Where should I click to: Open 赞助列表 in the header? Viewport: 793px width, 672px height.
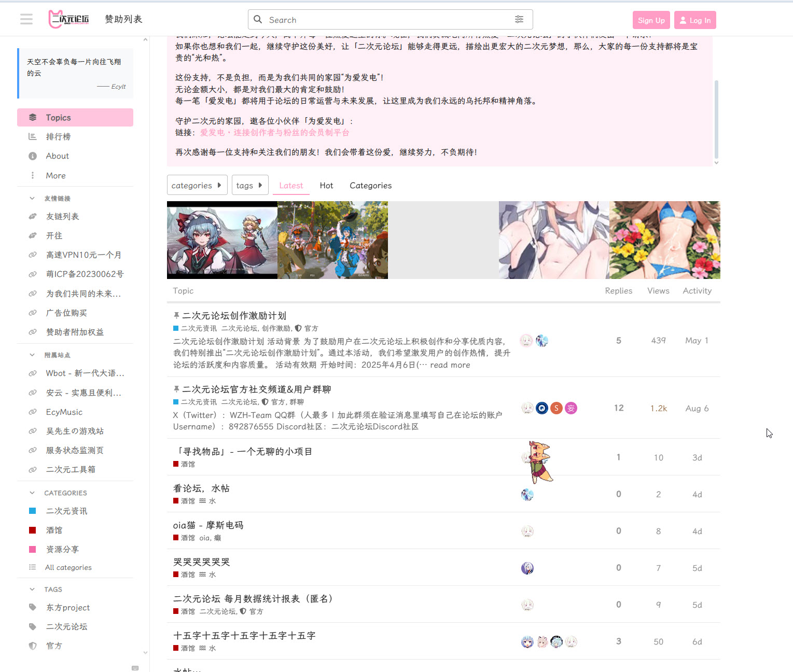[x=123, y=19]
